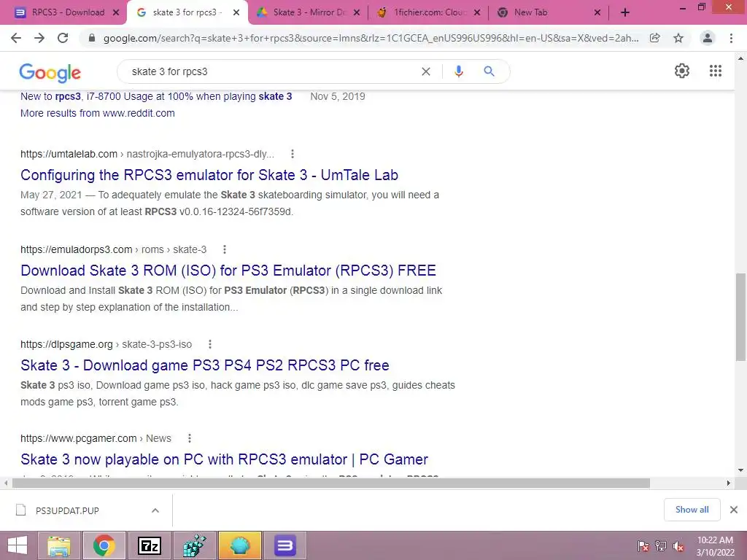Share this page from address bar
Viewport: 747px width, 560px height.
(x=655, y=38)
